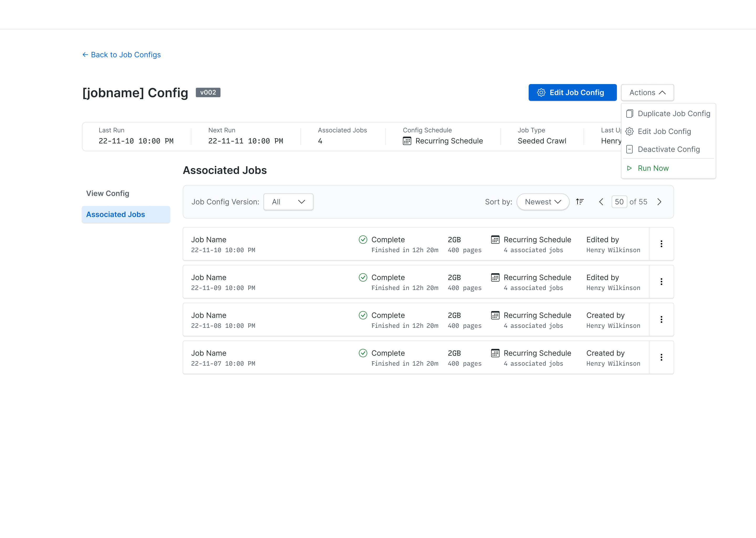Open the kebab menu on the 22-11-10 job row
This screenshot has width=756, height=538.
pyautogui.click(x=661, y=244)
